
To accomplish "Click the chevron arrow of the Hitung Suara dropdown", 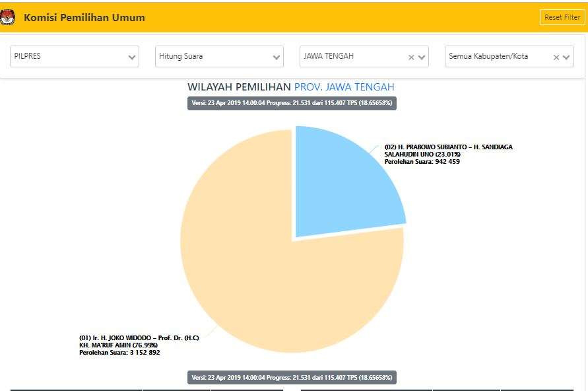I will [x=277, y=57].
